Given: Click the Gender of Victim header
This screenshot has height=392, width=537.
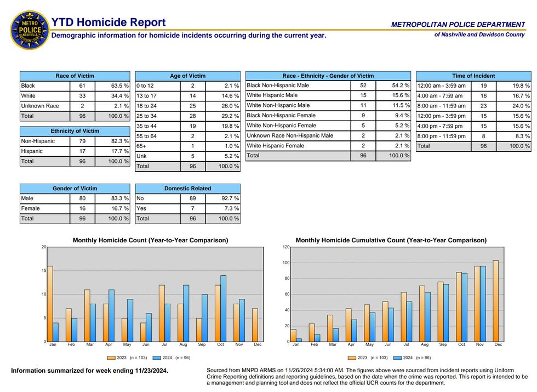Looking at the screenshot, I should pyautogui.click(x=75, y=188).
